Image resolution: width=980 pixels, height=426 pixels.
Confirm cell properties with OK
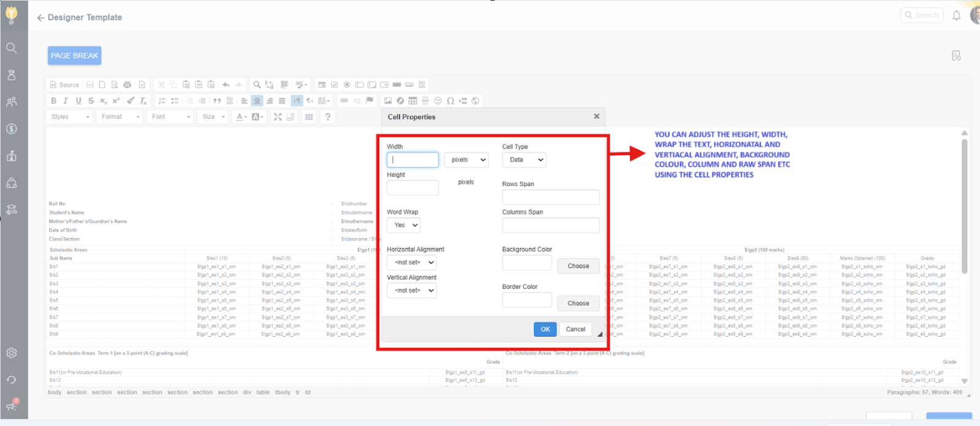click(545, 329)
